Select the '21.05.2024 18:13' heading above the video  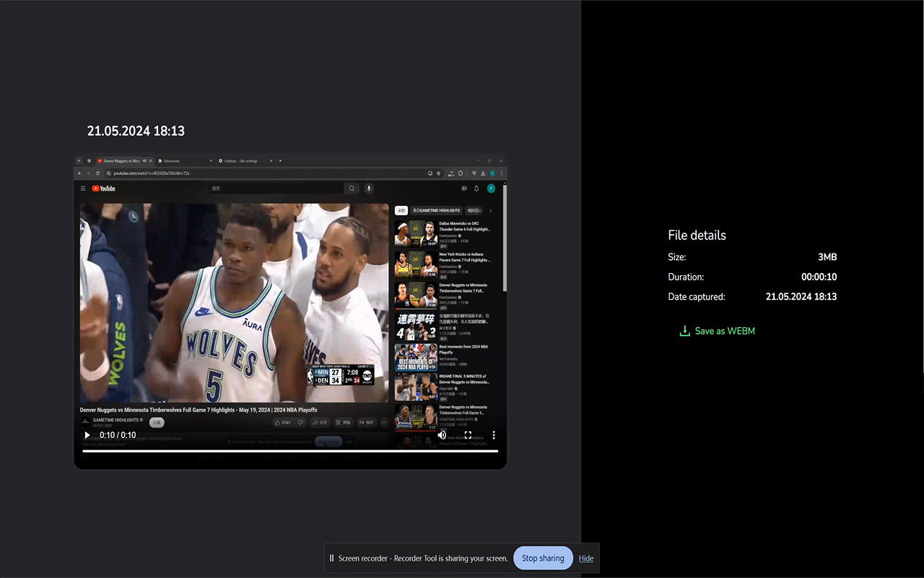[136, 131]
